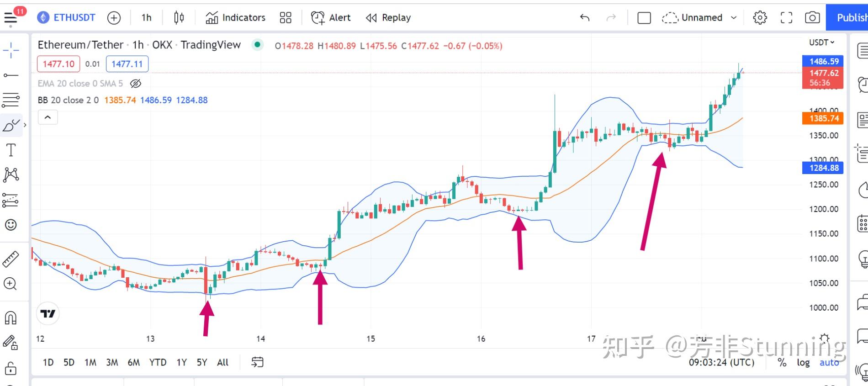Open the USDT currency dropdown
Image resolution: width=868 pixels, height=386 pixels.
tap(821, 42)
